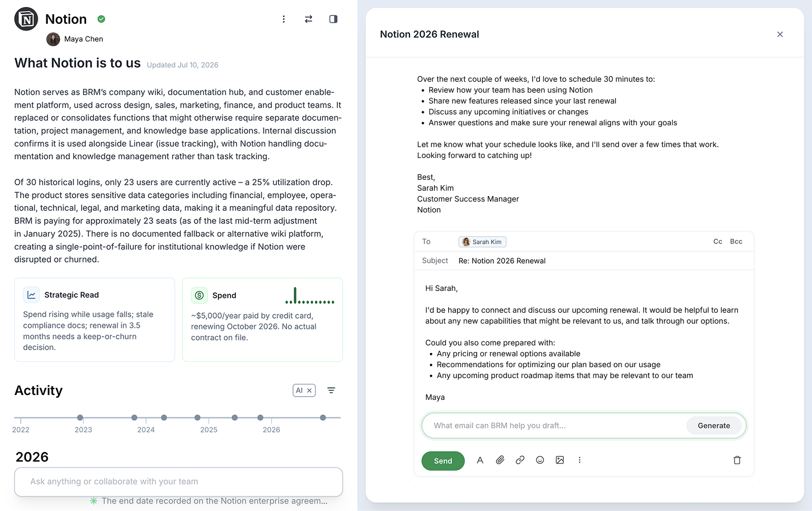812x511 pixels.
Task: Click into the email body starting Hi Sarah
Action: tap(584, 343)
